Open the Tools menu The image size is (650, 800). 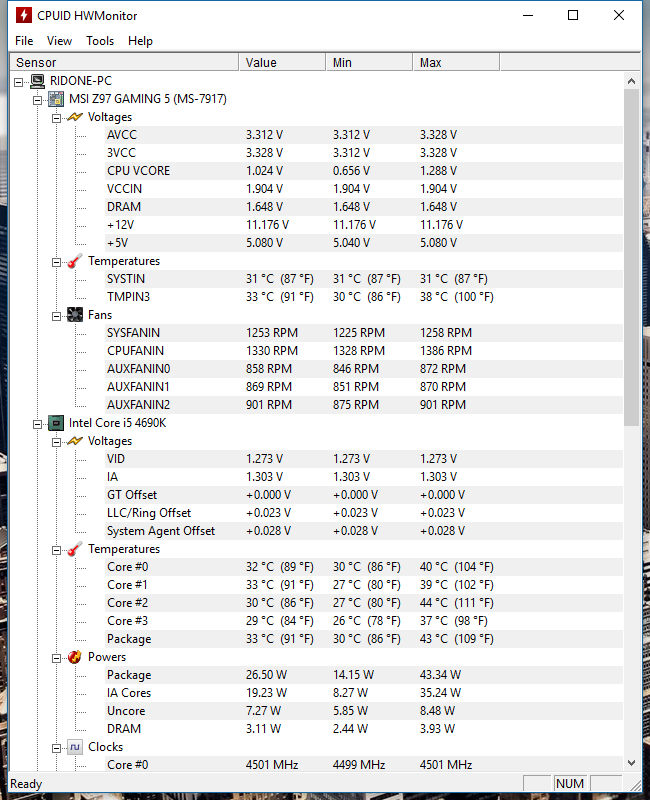(x=100, y=41)
